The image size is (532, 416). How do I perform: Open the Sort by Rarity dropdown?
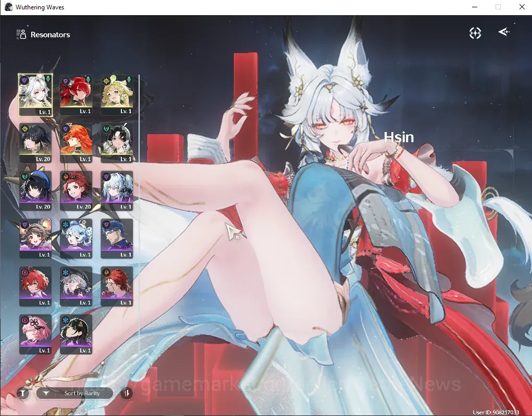[x=75, y=393]
